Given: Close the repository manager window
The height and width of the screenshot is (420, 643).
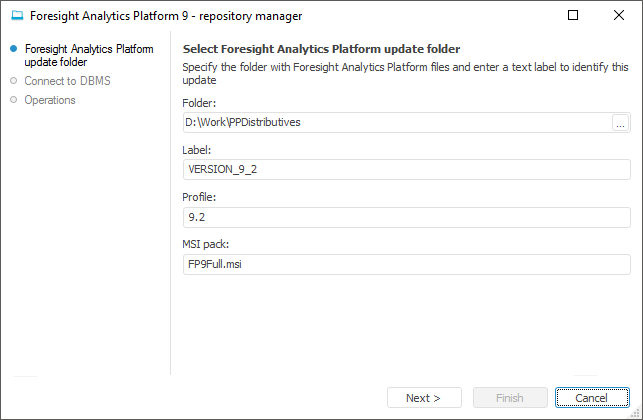Looking at the screenshot, I should 619,16.
